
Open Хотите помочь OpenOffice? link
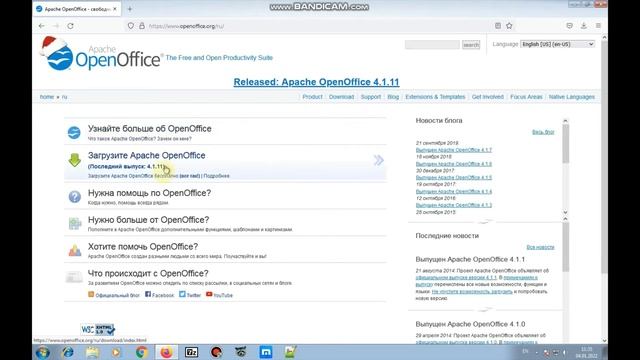(x=143, y=247)
